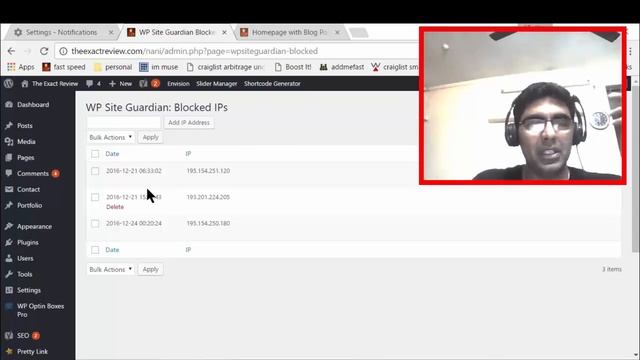The width and height of the screenshot is (640, 360).
Task: Open the bottom Bulk Actions dropdown
Action: tap(111, 269)
